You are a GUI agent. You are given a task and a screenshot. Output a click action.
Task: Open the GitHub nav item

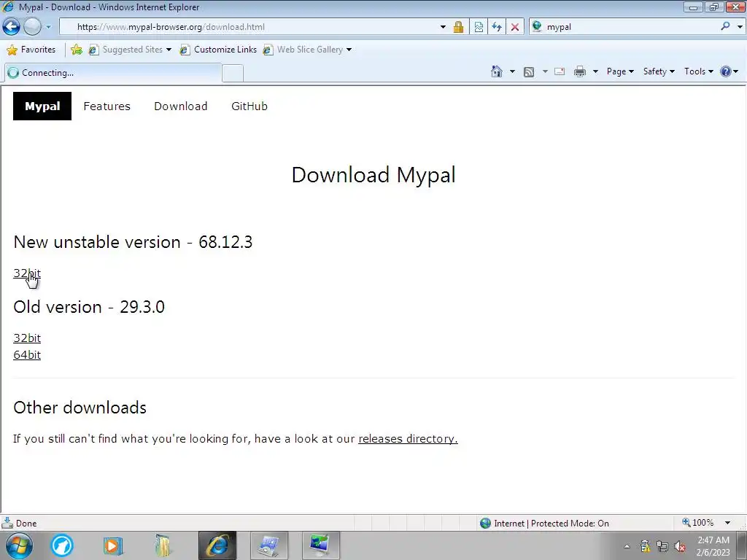[x=249, y=106]
